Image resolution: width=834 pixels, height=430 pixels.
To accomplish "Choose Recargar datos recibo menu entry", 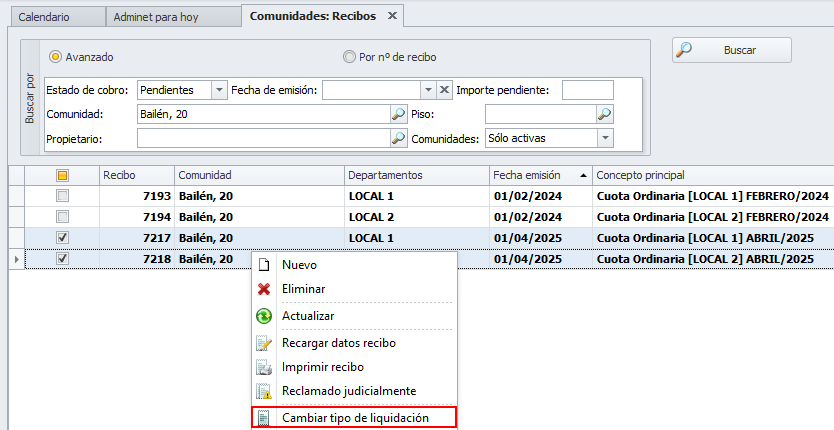I will point(354,343).
